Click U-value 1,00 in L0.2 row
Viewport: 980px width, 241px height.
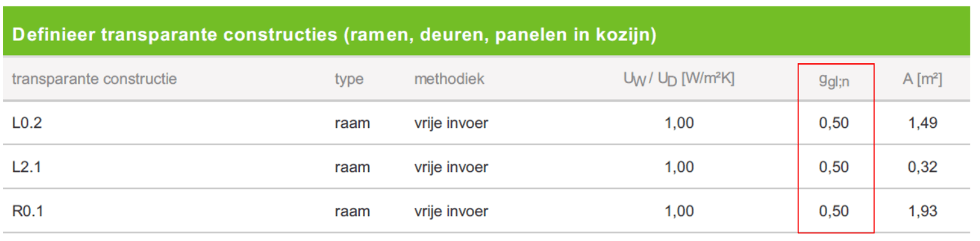(679, 123)
